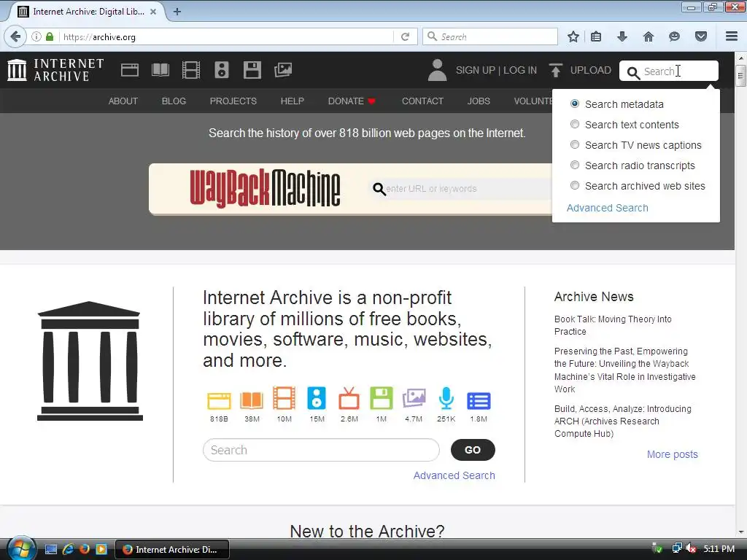Image resolution: width=747 pixels, height=560 pixels.
Task: Open the Video film icon in top nav
Action: [x=191, y=70]
